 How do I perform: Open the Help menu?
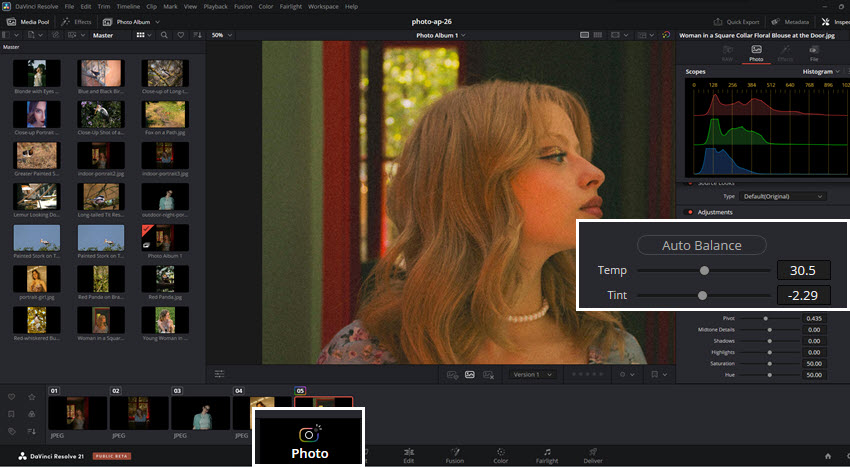(x=351, y=7)
